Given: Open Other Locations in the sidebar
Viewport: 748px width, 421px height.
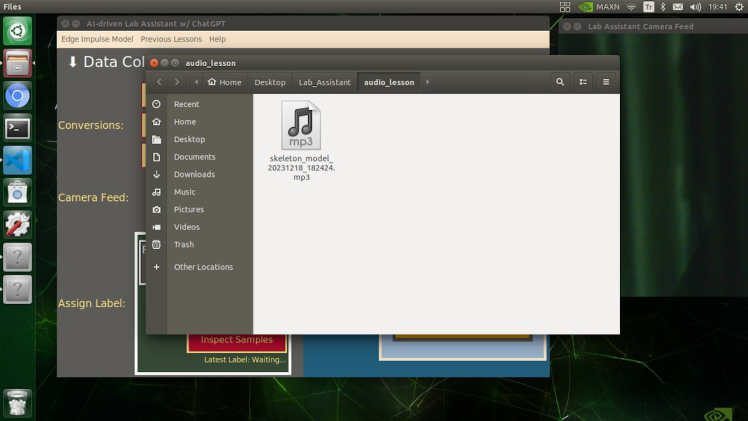Looking at the screenshot, I should [203, 267].
